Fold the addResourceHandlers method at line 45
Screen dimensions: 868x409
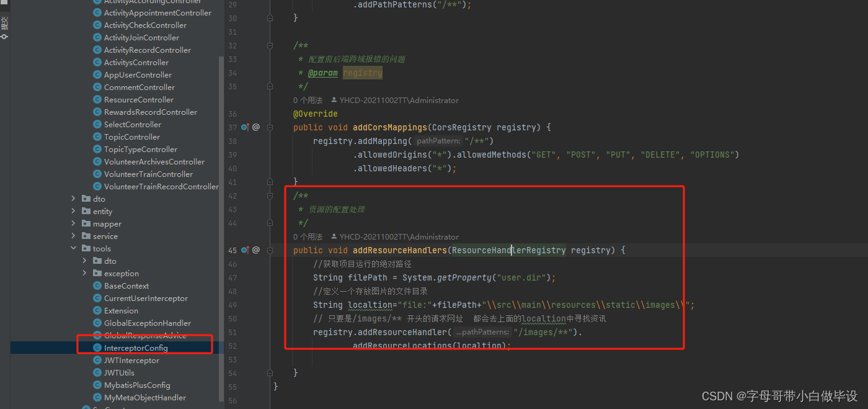click(270, 250)
